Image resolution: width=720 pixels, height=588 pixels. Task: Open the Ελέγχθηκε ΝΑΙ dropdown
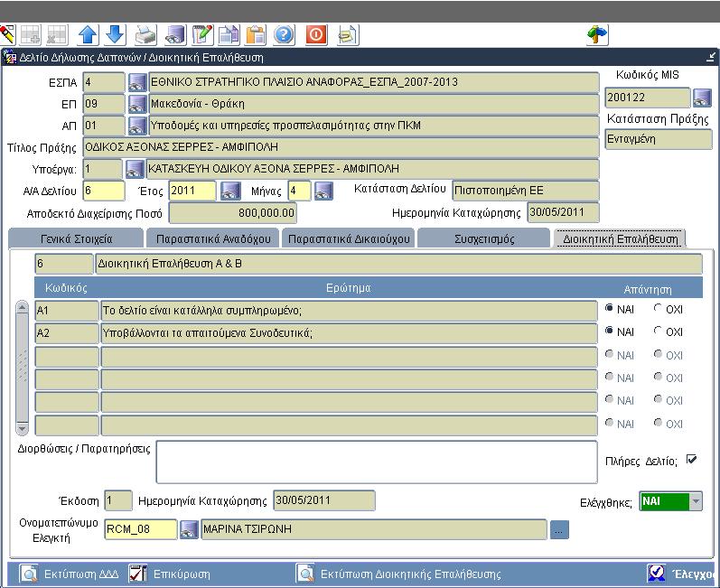[697, 501]
